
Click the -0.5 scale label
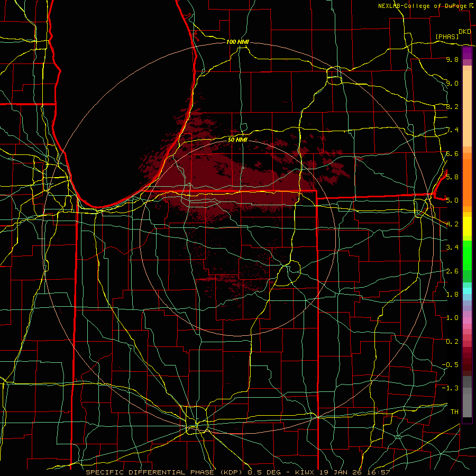450,364
